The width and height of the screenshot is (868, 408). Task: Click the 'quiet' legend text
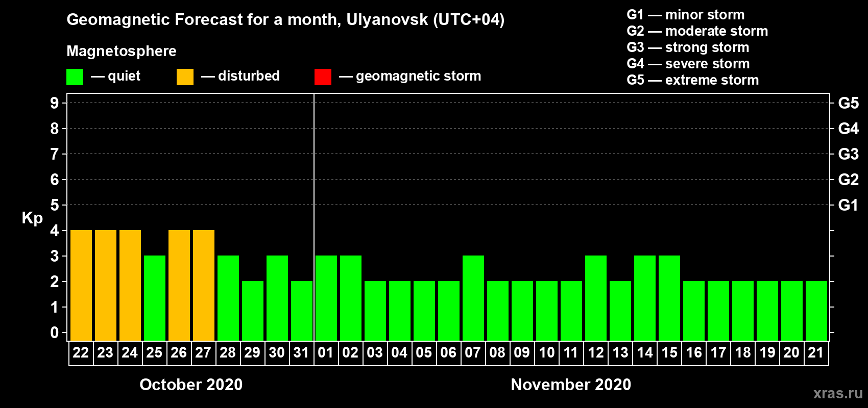(x=124, y=76)
